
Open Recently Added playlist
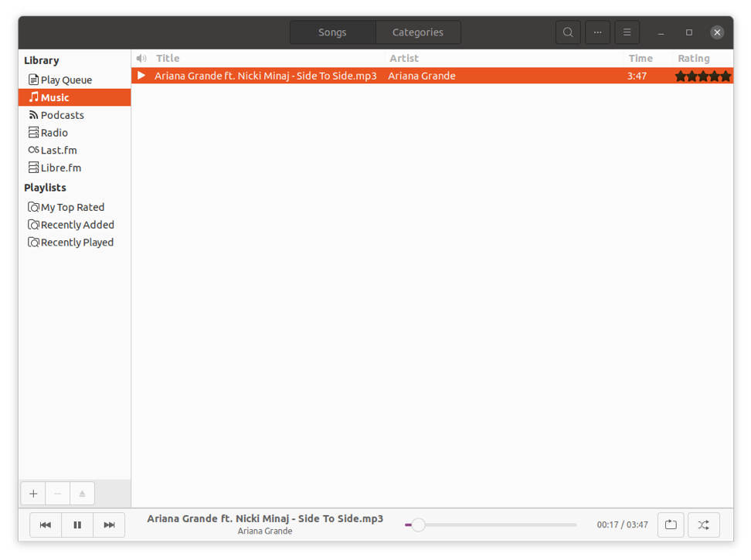[x=75, y=225]
